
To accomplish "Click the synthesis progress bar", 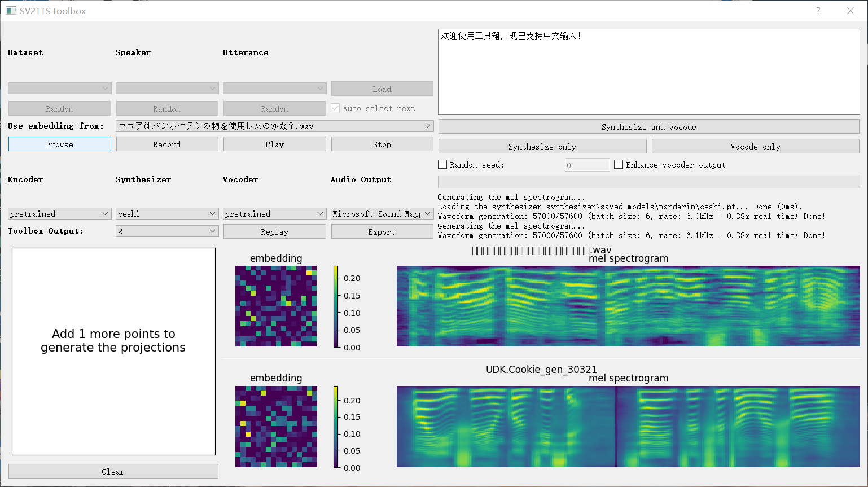I will click(649, 182).
